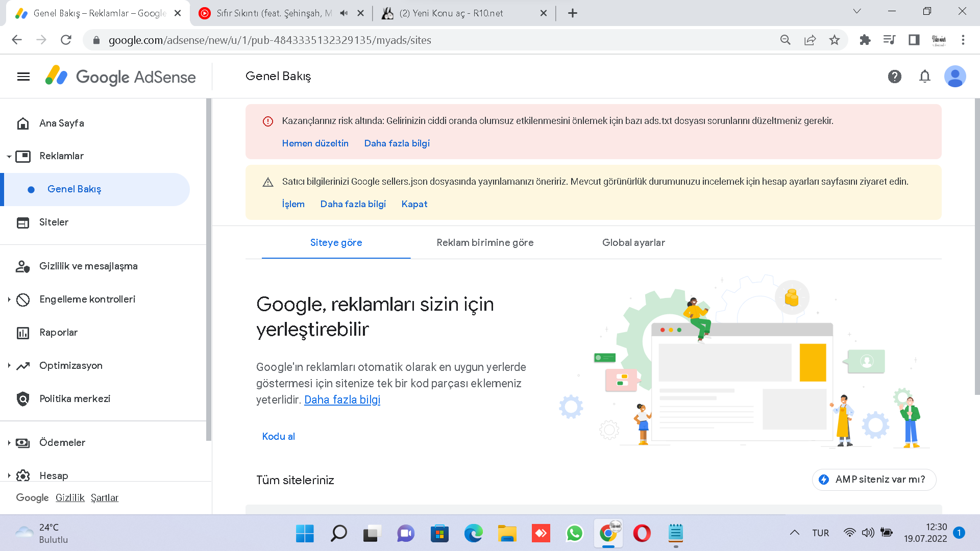The height and width of the screenshot is (551, 980).
Task: Mute the Sıfır Sıkıntı tab audio icon
Action: tap(344, 13)
